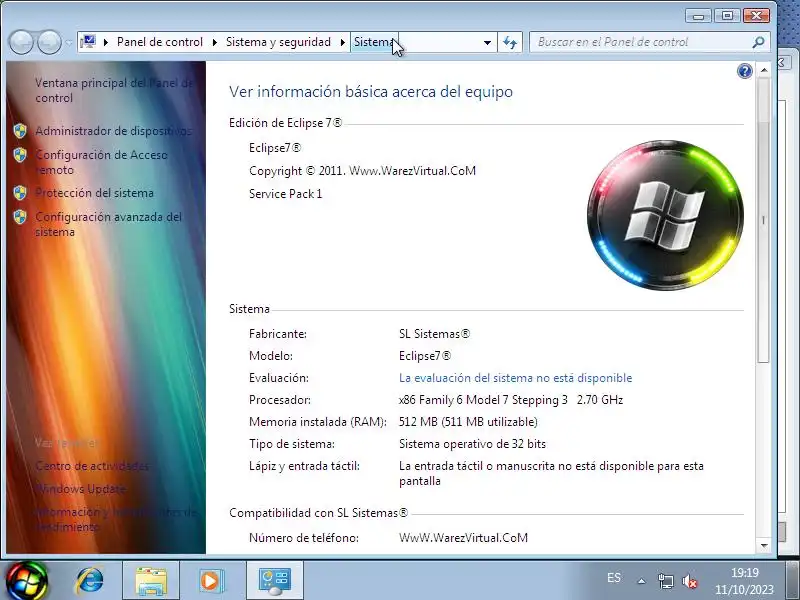Screen dimensions: 800x600
Task: Click heading Ver información básica acerca del equipo
Action: point(371,92)
